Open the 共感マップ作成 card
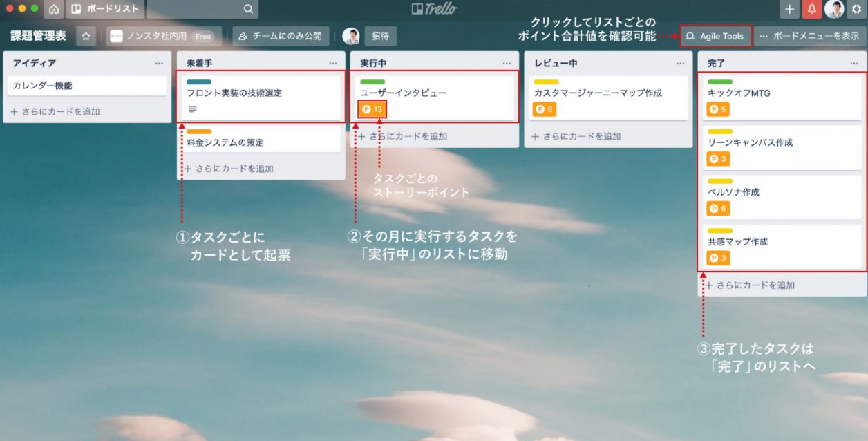The height and width of the screenshot is (441, 868). 782,247
